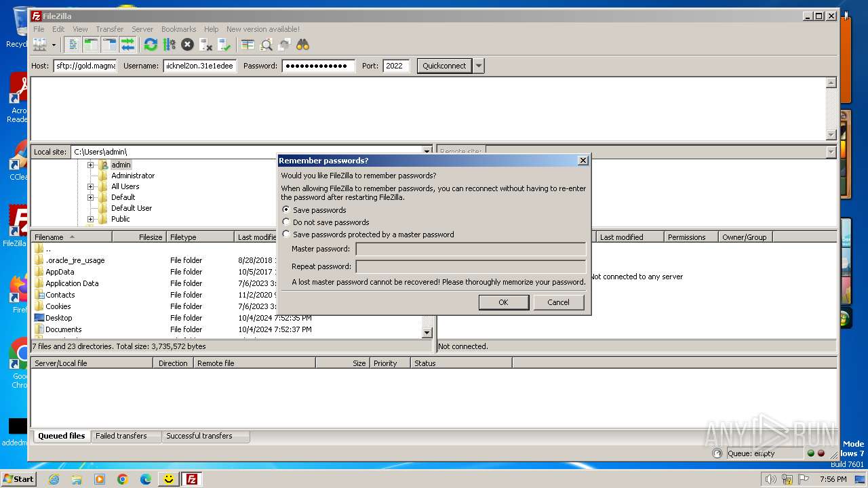Open the Bookmarks menu
868x488 pixels.
coord(178,29)
